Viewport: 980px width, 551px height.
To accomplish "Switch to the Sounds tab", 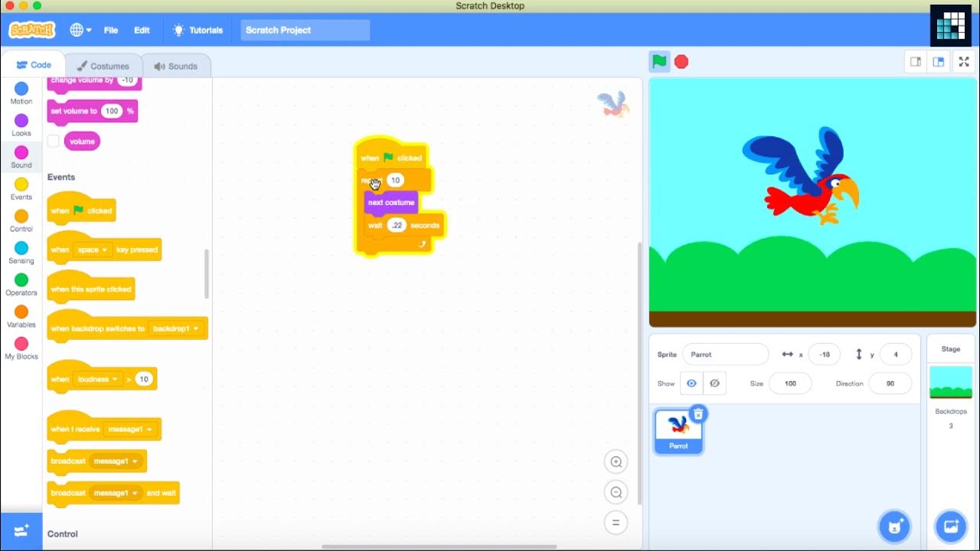I will coord(175,66).
